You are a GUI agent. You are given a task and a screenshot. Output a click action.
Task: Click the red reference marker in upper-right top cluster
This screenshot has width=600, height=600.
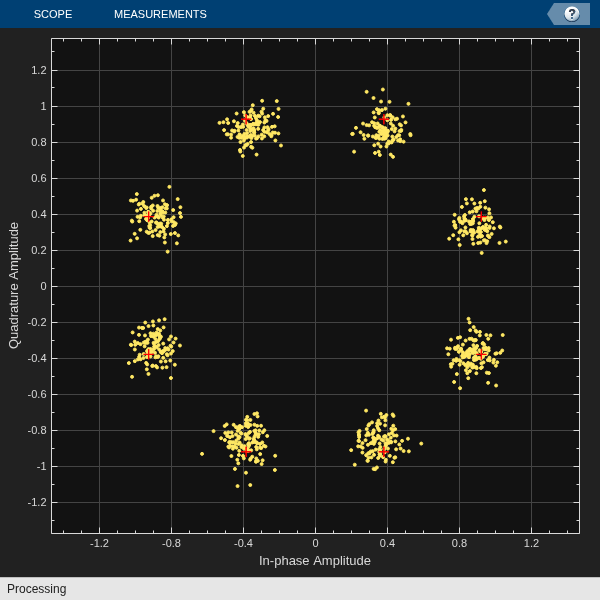click(x=384, y=119)
